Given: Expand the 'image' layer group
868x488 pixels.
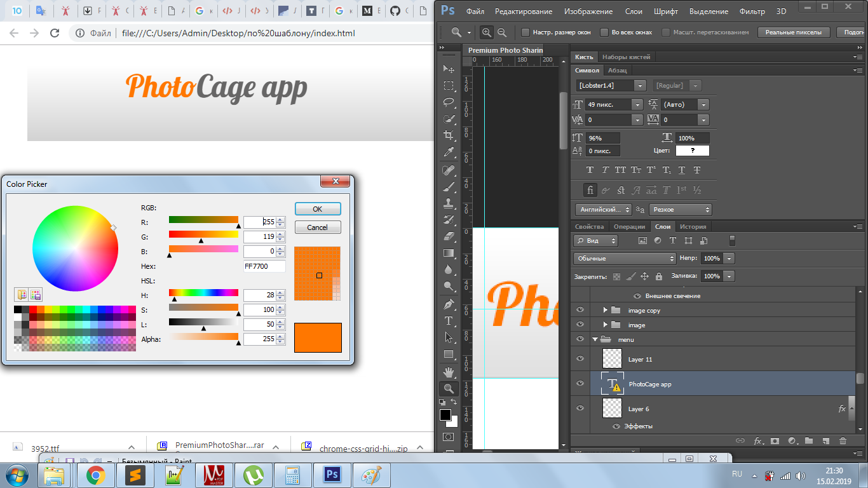Looking at the screenshot, I should (606, 325).
